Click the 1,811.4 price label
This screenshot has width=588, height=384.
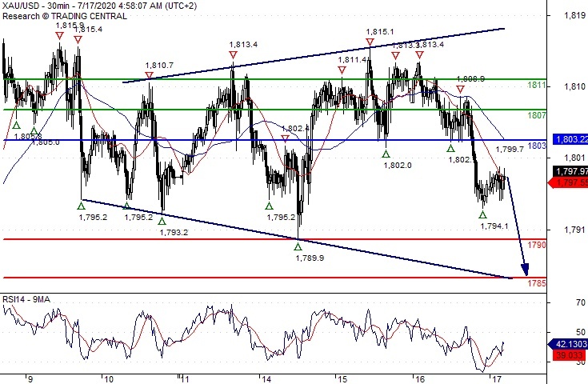352,60
